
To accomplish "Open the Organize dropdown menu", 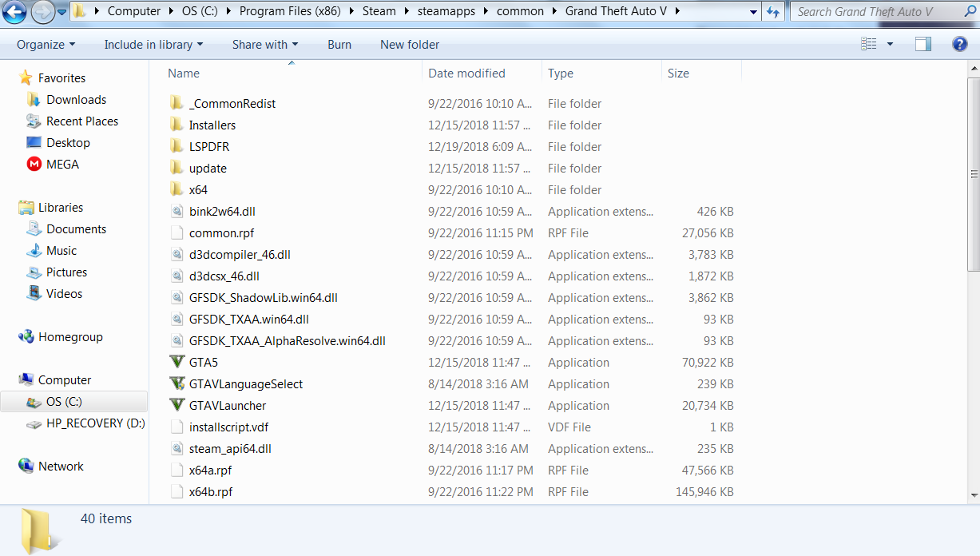I will [x=46, y=45].
